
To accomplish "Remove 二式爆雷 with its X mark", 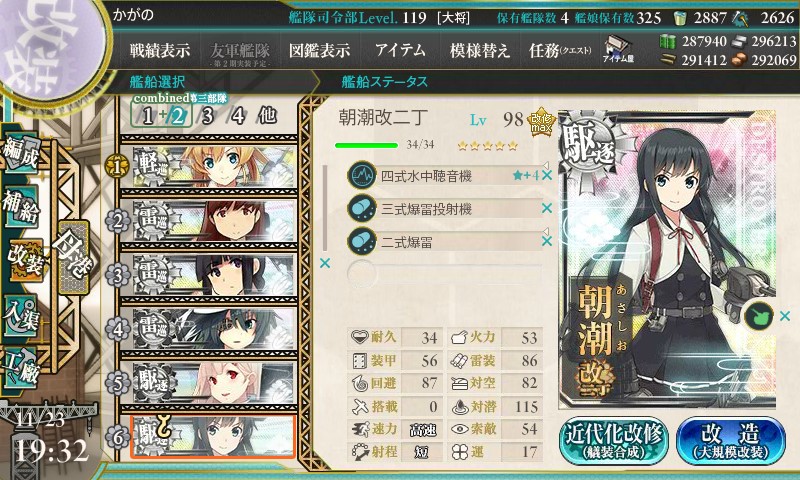I will [x=547, y=241].
